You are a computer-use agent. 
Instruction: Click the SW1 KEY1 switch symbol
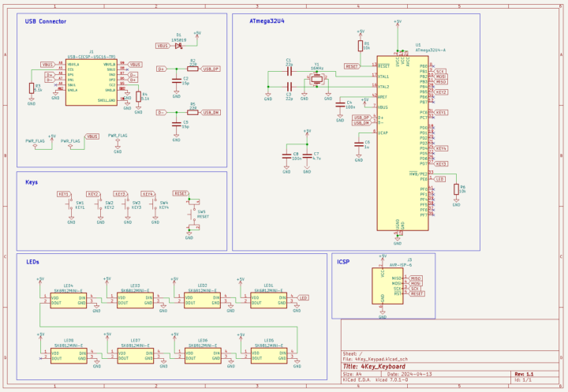pyautogui.click(x=71, y=203)
